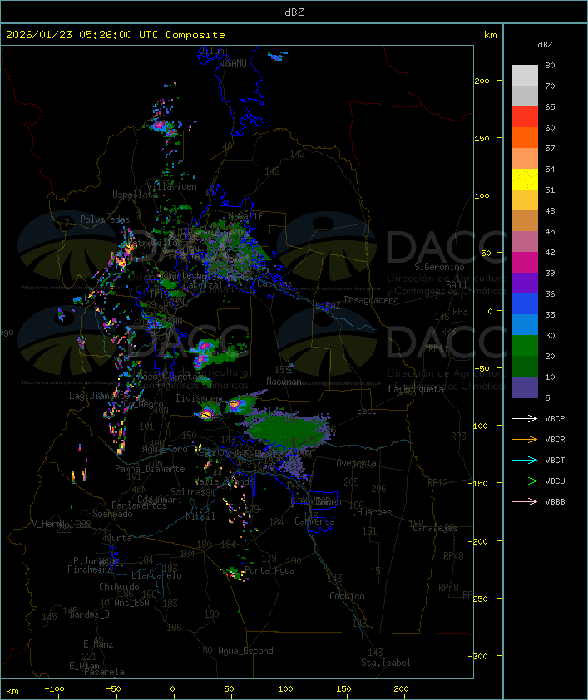Screen dimensions: 588x700
Task: Click the legend value 51
Action: tap(550, 190)
